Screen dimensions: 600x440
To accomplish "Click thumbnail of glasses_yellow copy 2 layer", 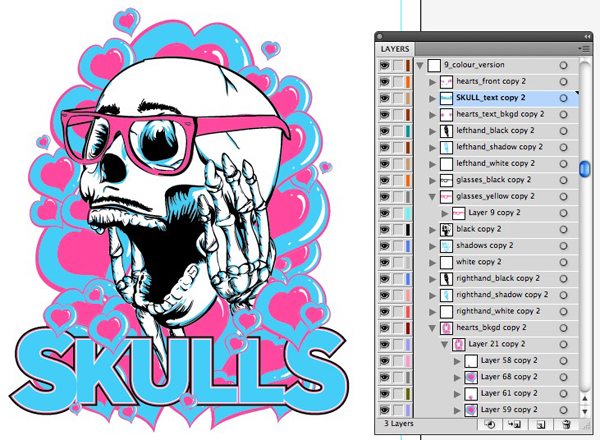I will pos(446,197).
